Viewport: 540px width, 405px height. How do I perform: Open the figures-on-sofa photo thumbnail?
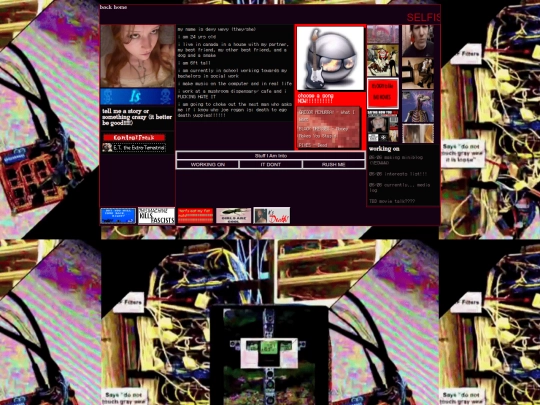418,73
